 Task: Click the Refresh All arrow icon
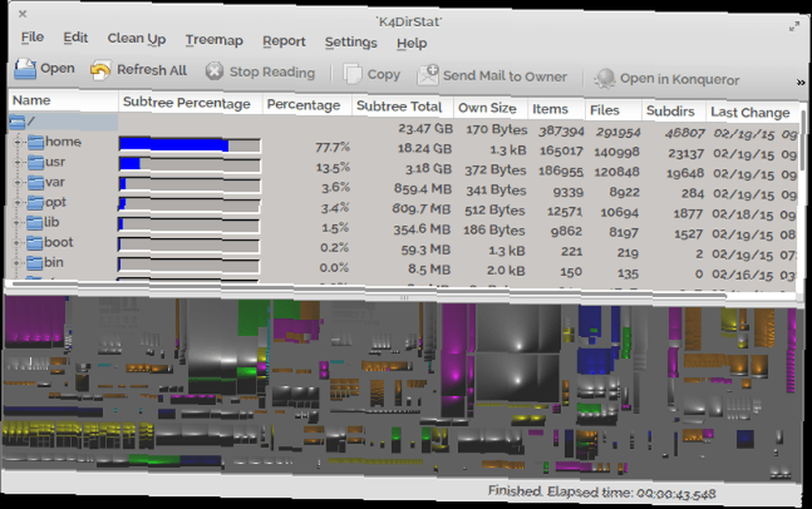[100, 70]
